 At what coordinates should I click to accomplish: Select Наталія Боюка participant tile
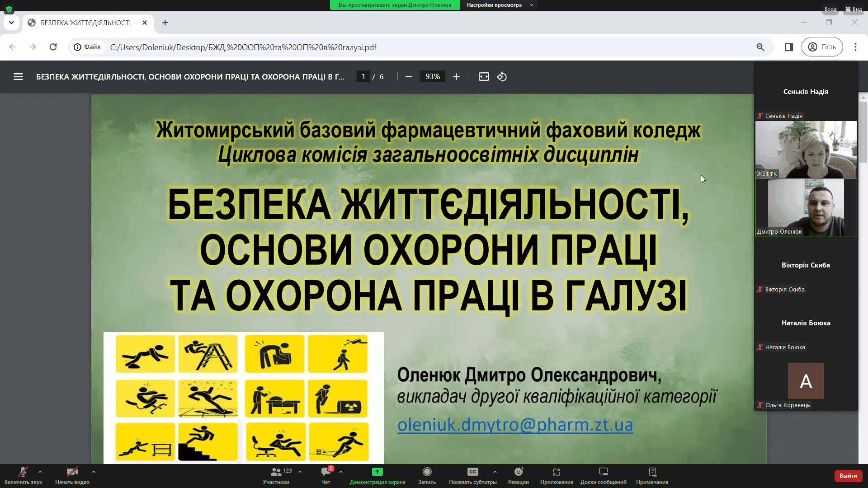(x=806, y=323)
